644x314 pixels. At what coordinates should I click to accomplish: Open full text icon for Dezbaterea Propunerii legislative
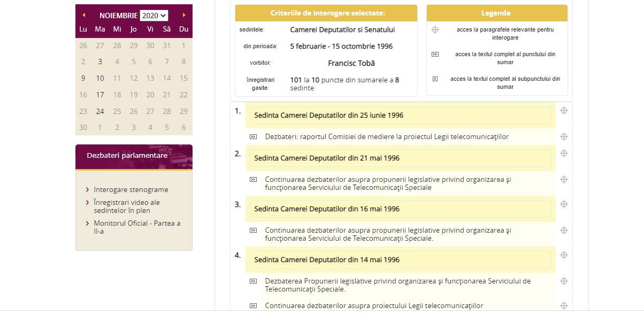pos(254,281)
